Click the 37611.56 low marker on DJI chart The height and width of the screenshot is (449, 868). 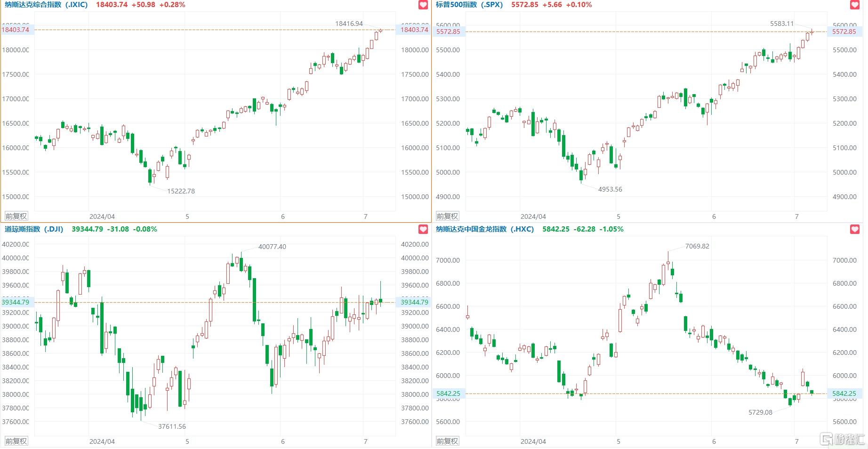(172, 426)
